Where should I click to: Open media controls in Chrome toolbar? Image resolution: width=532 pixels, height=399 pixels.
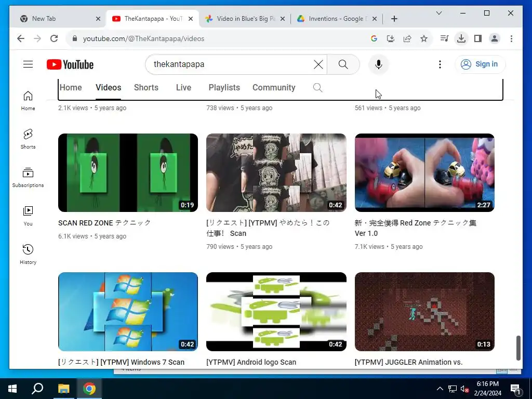444,38
